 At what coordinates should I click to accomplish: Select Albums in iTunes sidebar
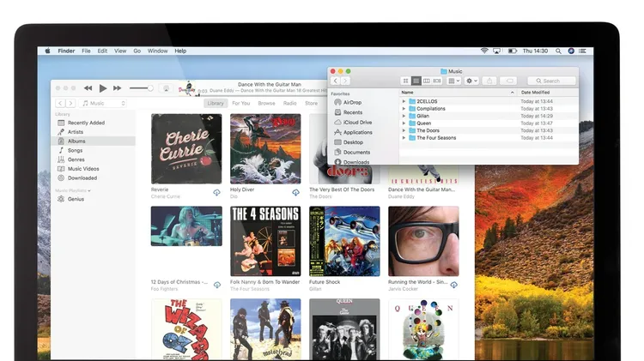point(94,141)
